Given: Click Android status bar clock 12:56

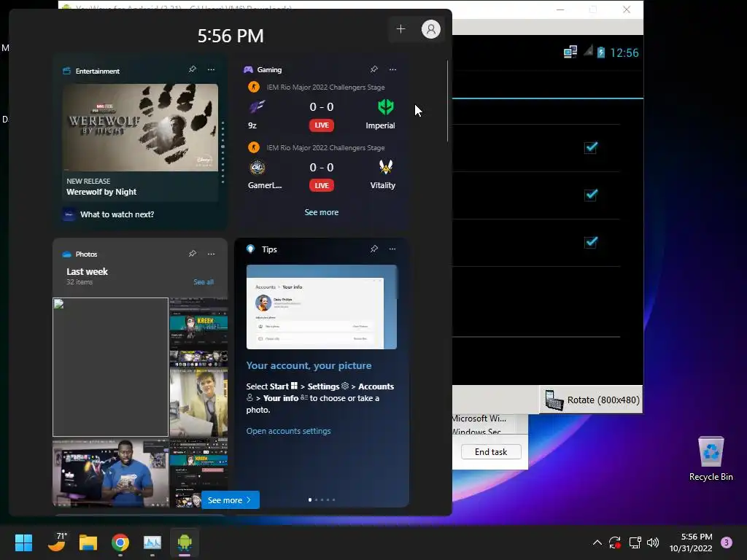Looking at the screenshot, I should [624, 52].
